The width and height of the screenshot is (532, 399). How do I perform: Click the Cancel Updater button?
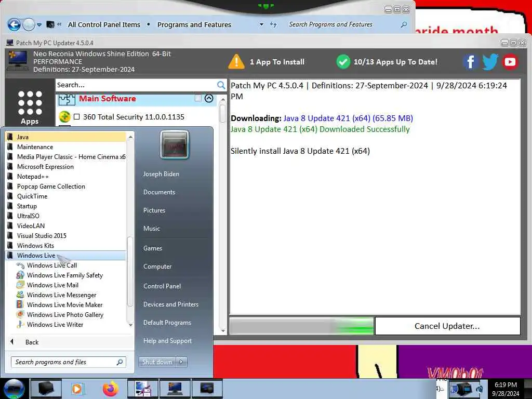point(447,326)
